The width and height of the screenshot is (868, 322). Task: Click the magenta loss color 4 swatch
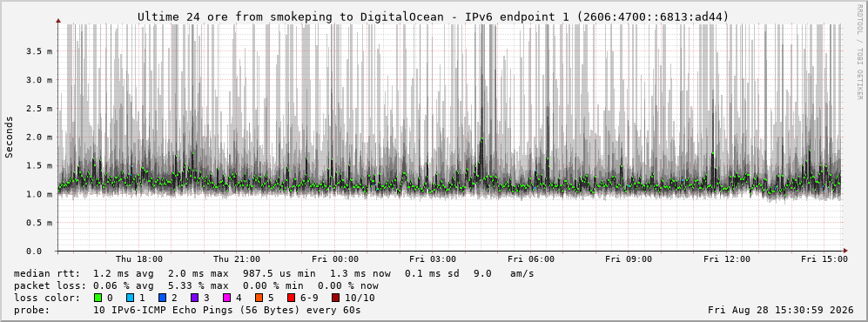point(226,298)
